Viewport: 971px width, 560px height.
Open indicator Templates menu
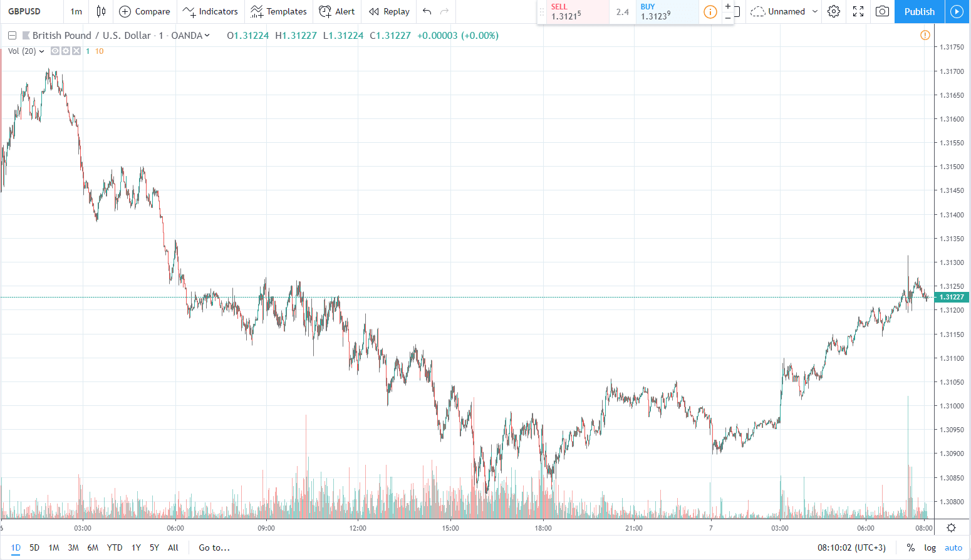pos(279,11)
